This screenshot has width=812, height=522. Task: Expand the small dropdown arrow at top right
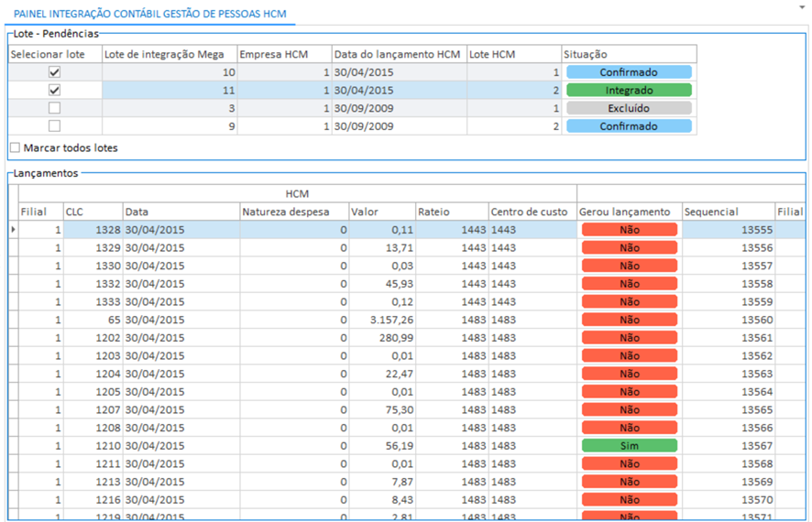pos(802,5)
